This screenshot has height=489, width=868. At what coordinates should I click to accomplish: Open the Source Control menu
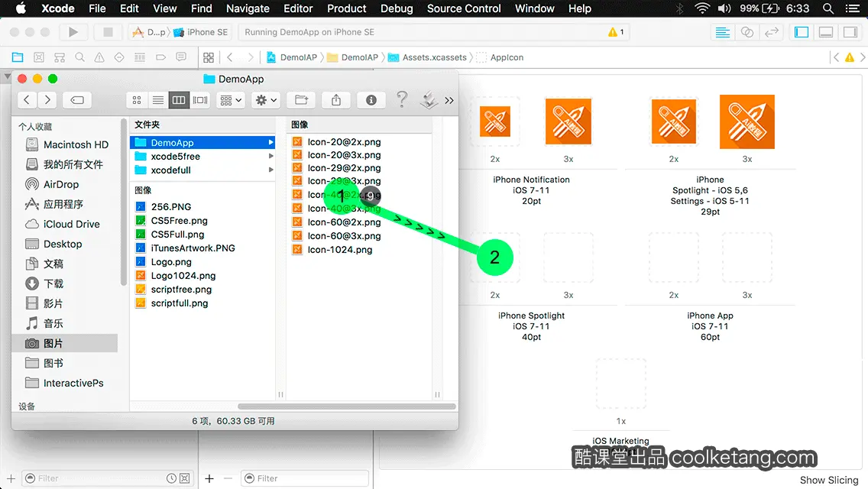(x=464, y=8)
